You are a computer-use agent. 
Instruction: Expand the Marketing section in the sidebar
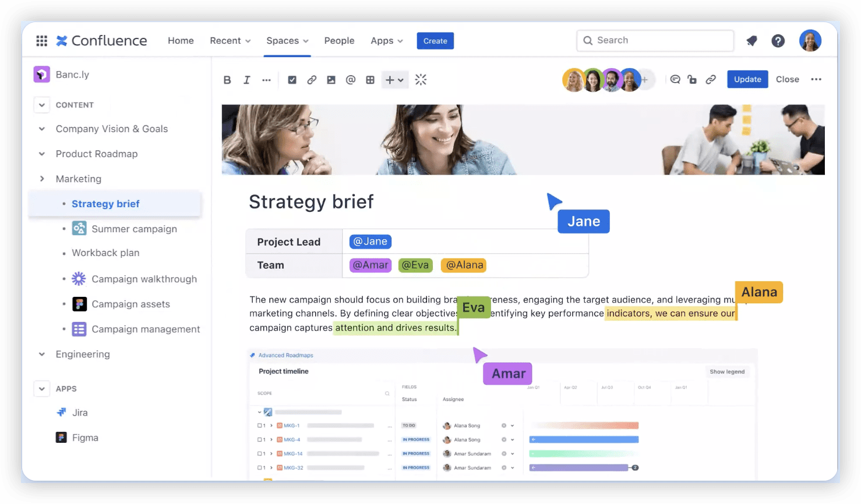[41, 179]
